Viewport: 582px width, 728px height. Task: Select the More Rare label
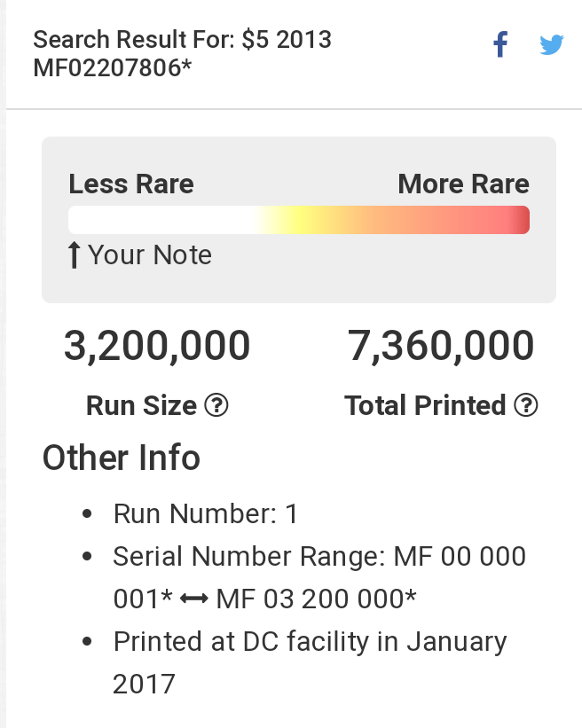463,184
